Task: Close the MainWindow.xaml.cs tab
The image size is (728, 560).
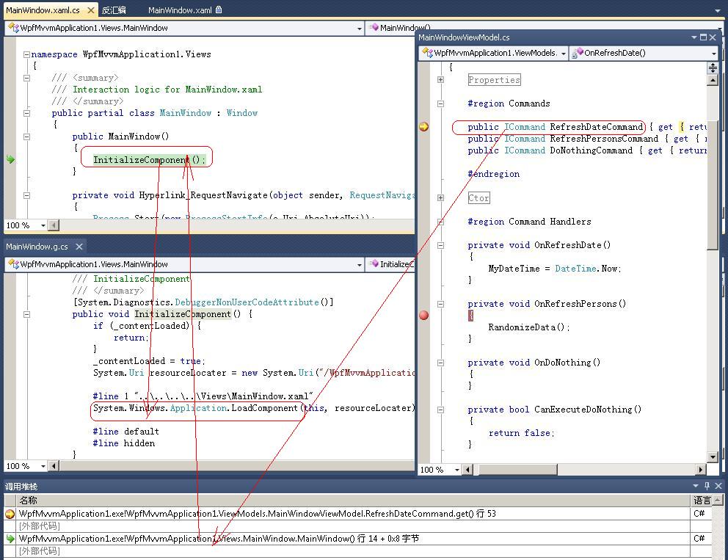Action: click(x=90, y=10)
